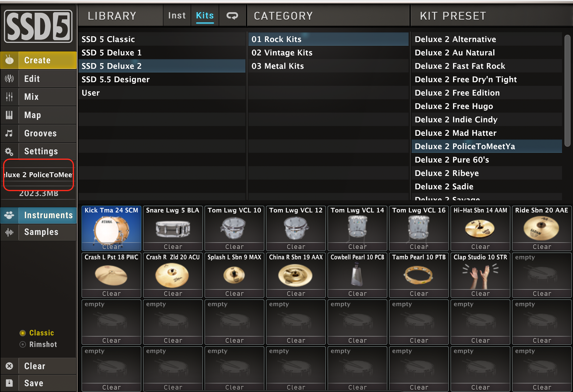Choose the 03 Metal Kits category
Image resolution: width=573 pixels, height=392 pixels.
(329, 66)
